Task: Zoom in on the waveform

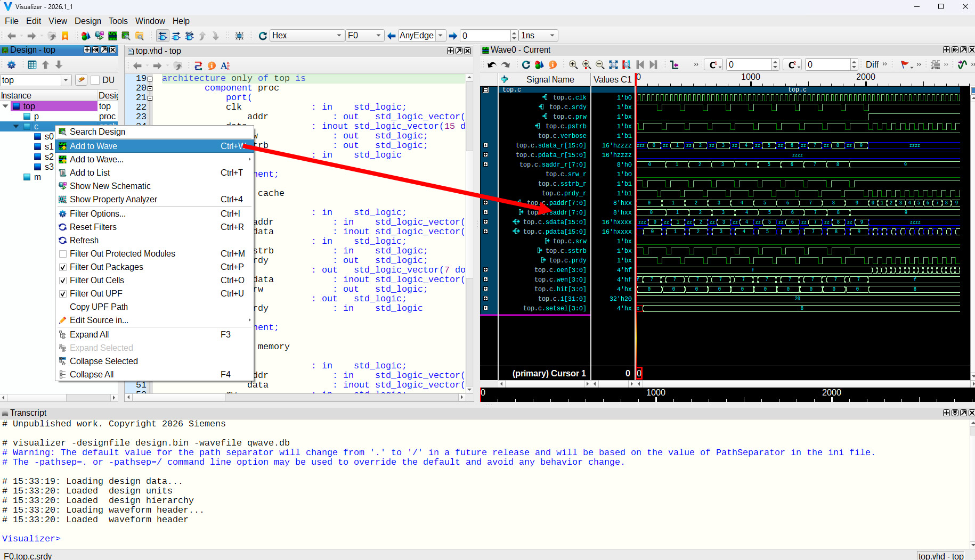Action: (x=573, y=65)
